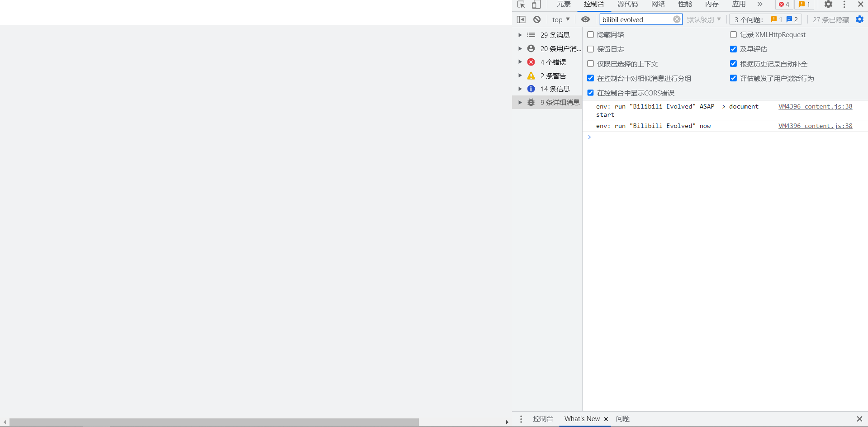Image resolution: width=868 pixels, height=427 pixels.
Task: Click the orange issue count badge
Action: pos(804,5)
